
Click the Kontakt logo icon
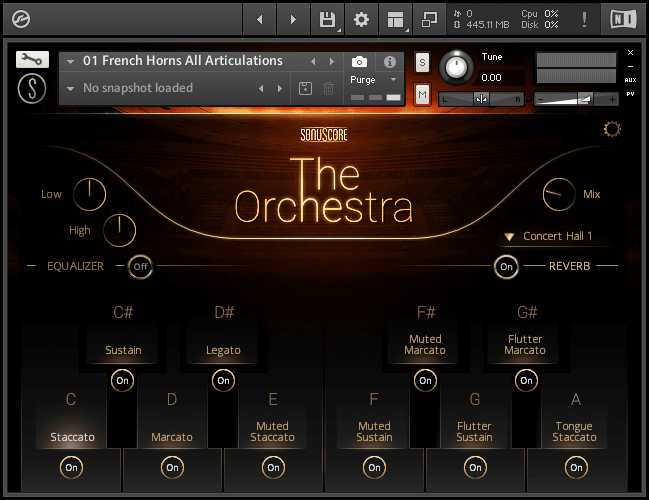[21, 19]
